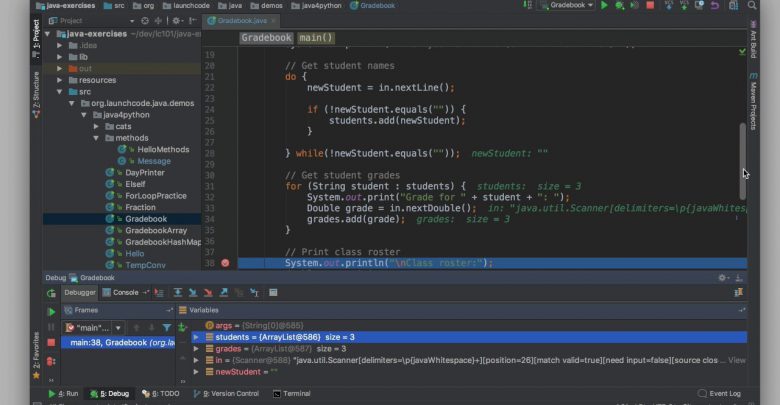Screen dimensions: 780x405
Task: Open the 2: Favorites side tab
Action: pos(36,355)
